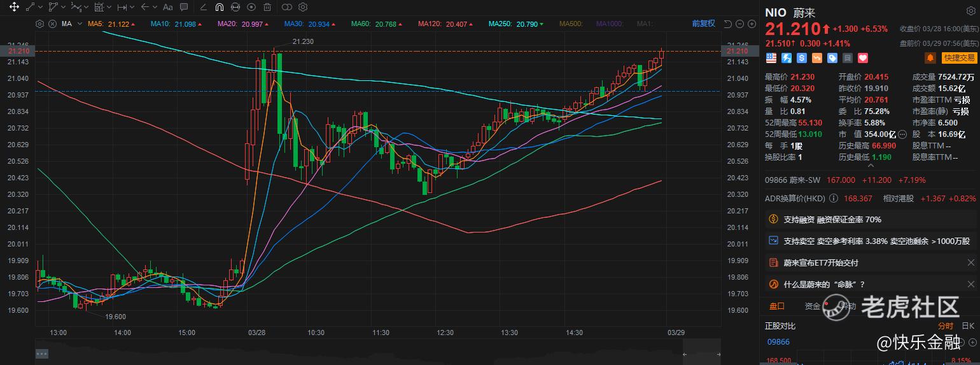Image resolution: width=980 pixels, height=365 pixels.
Task: Switch to 资金 tab
Action: tap(812, 306)
